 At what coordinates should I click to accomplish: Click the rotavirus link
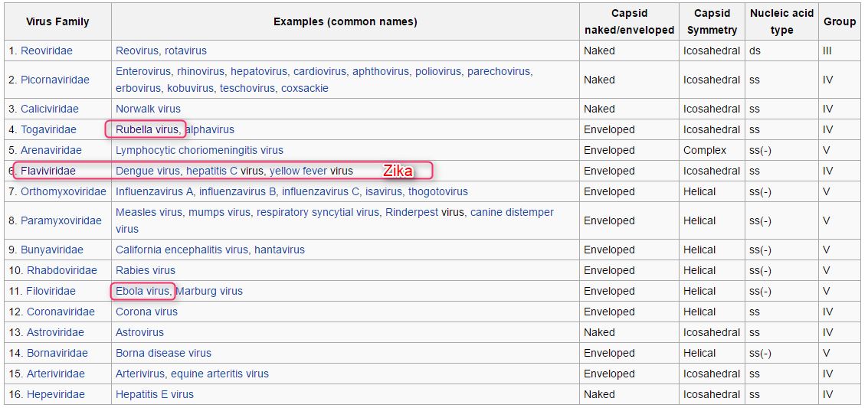pyautogui.click(x=185, y=51)
